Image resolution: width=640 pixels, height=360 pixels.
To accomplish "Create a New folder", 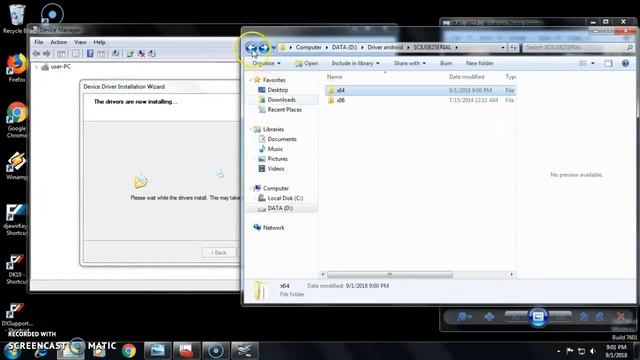I will (x=480, y=63).
